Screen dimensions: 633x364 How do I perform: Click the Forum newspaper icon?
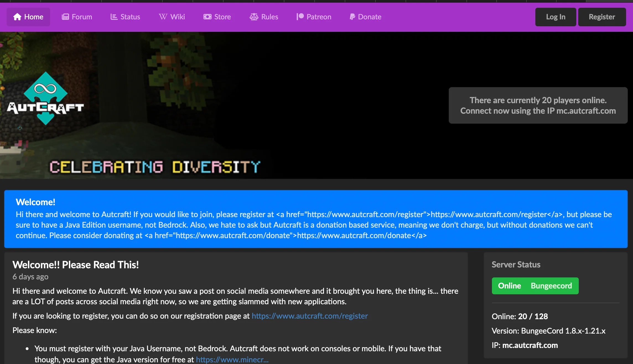pos(65,17)
